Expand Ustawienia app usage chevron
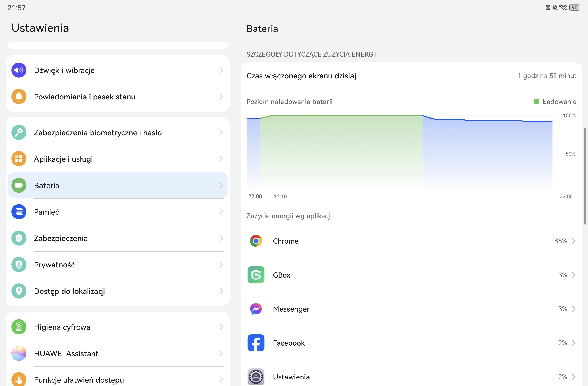Image resolution: width=588 pixels, height=386 pixels. pos(574,377)
